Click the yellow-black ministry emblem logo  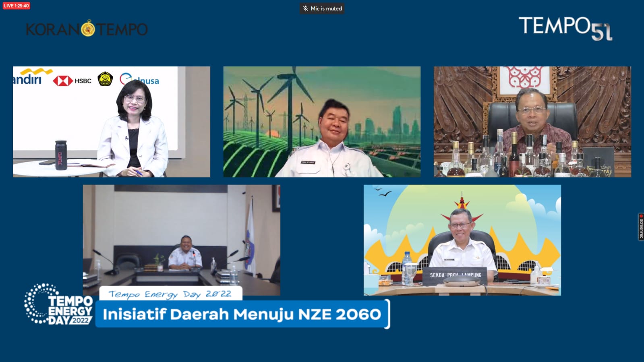105,79
